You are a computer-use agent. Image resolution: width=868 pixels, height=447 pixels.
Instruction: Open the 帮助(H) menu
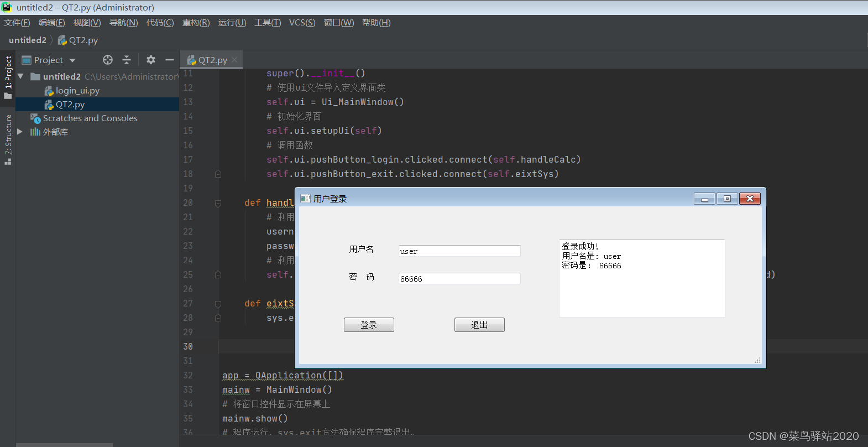pyautogui.click(x=377, y=23)
